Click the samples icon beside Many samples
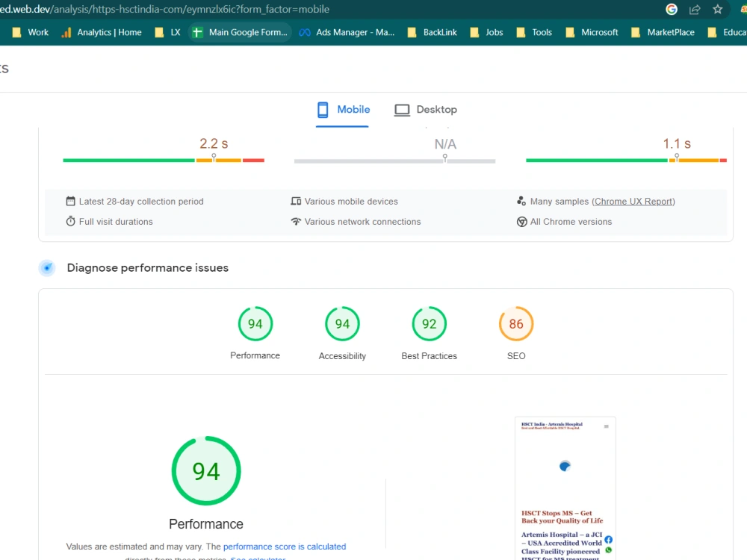Viewport: 747px width, 560px height. (521, 201)
